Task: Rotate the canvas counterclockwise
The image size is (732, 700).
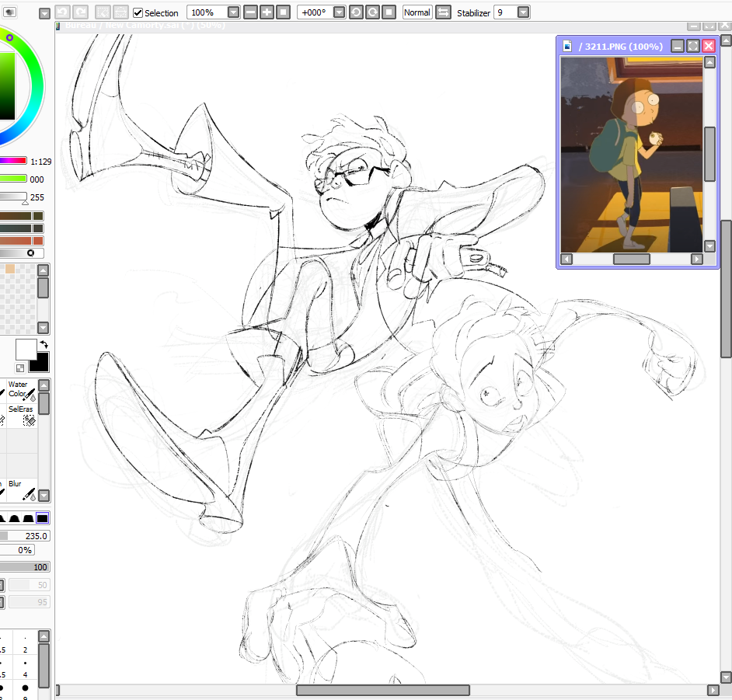Action: [356, 12]
